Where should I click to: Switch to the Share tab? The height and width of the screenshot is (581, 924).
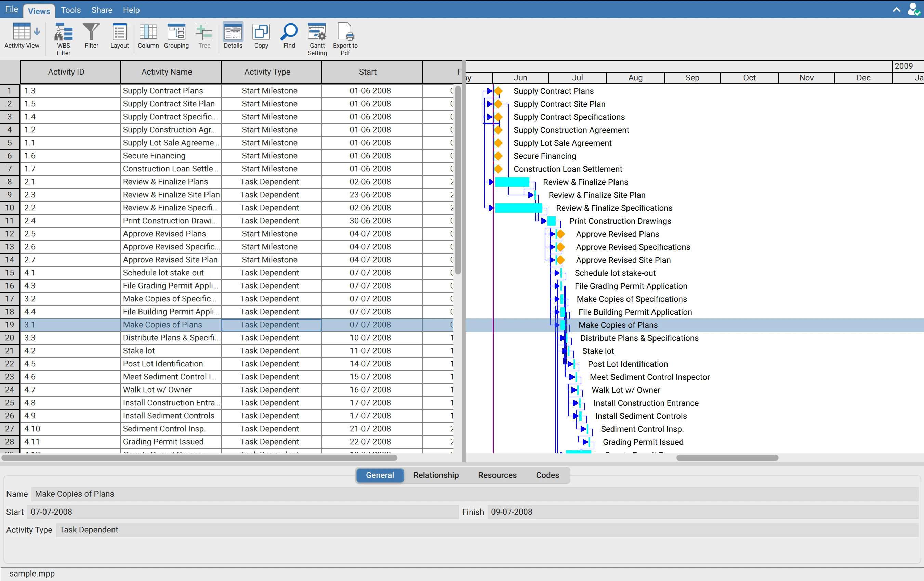102,10
